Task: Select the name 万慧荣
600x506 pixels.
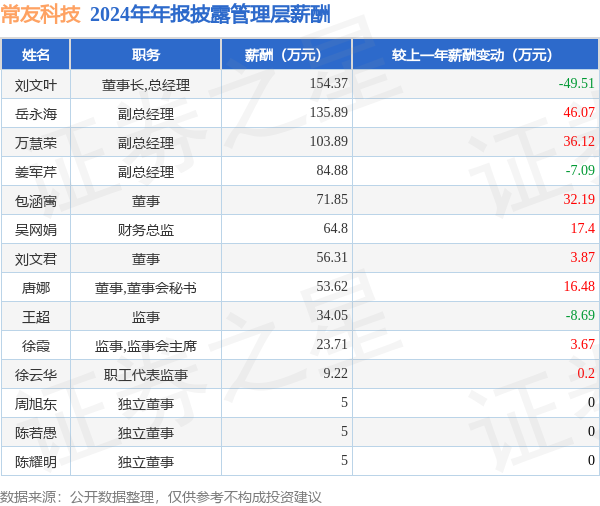Action: [x=36, y=143]
